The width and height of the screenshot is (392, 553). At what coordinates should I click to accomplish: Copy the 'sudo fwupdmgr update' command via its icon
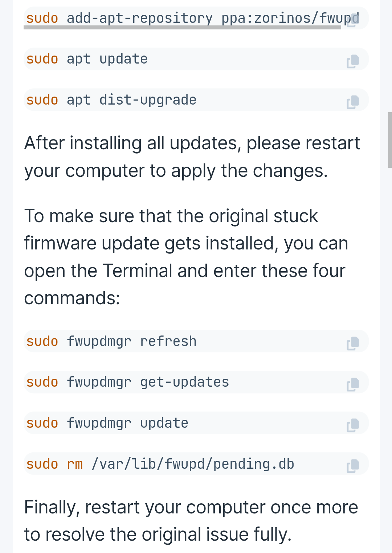[x=353, y=425]
